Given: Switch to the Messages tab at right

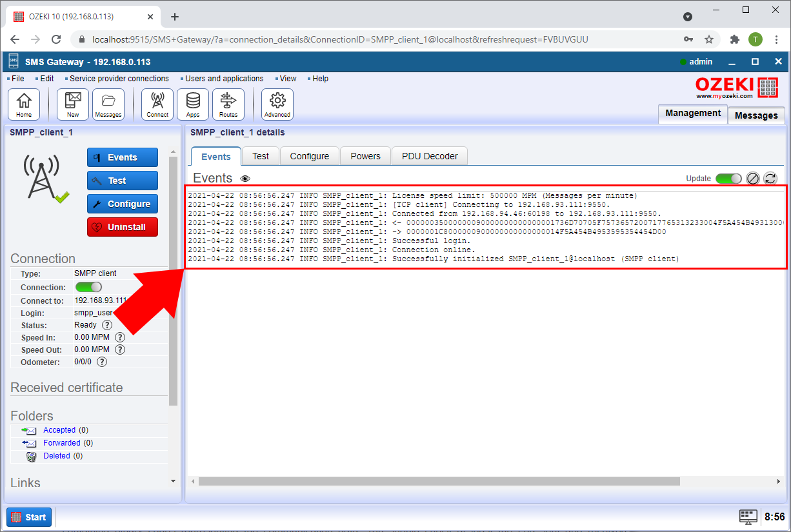Looking at the screenshot, I should pyautogui.click(x=756, y=115).
